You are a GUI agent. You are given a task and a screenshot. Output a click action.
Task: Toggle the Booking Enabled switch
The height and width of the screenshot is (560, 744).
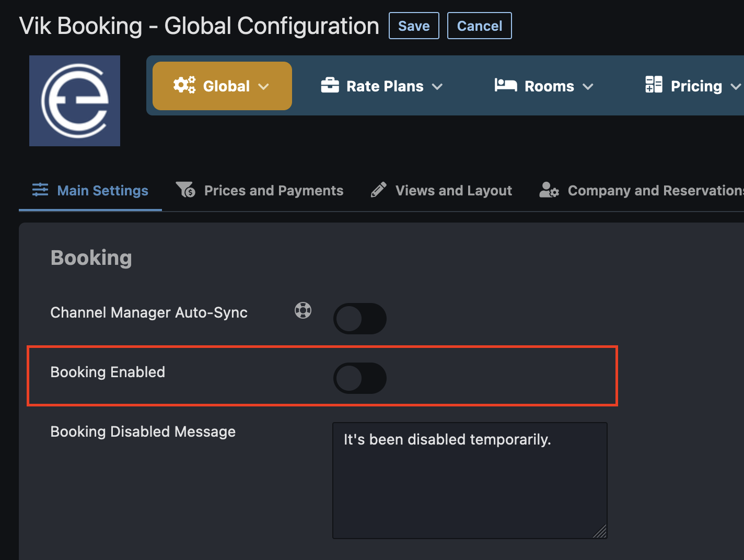360,378
